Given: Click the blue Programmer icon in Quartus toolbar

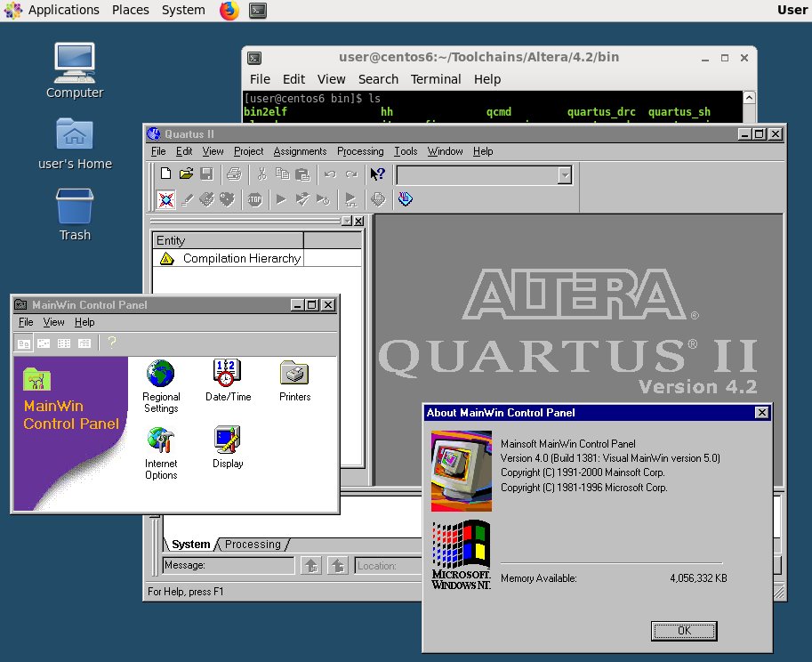Looking at the screenshot, I should pos(406,199).
